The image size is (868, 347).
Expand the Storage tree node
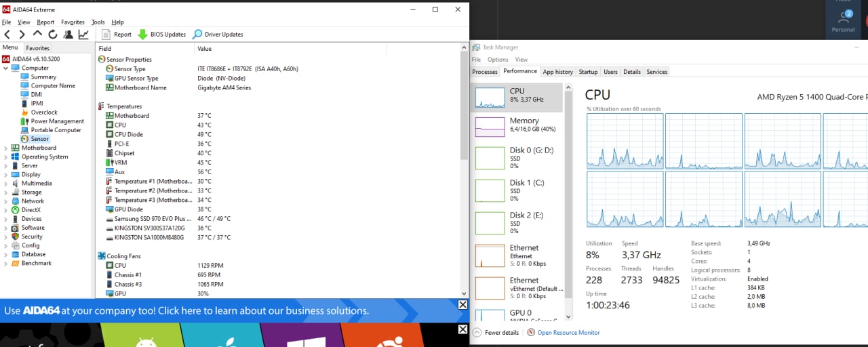6,192
